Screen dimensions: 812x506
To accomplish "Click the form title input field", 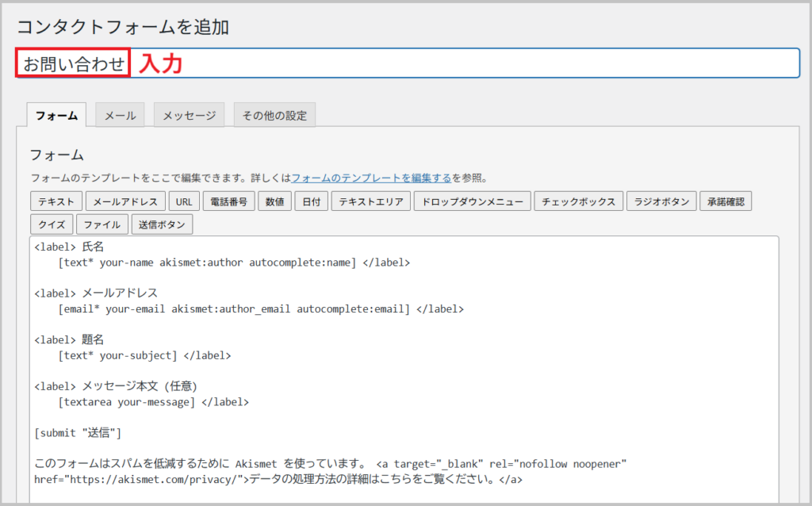I will coord(476,63).
